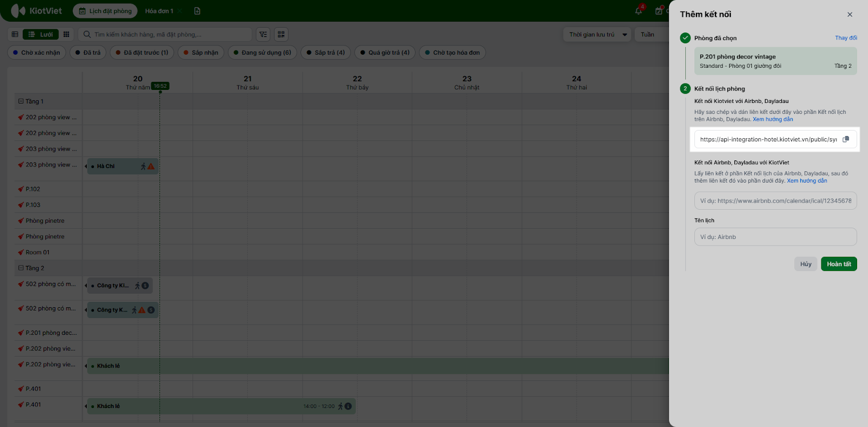
Task: Select day 23 Chủ nhật column header
Action: click(x=467, y=82)
